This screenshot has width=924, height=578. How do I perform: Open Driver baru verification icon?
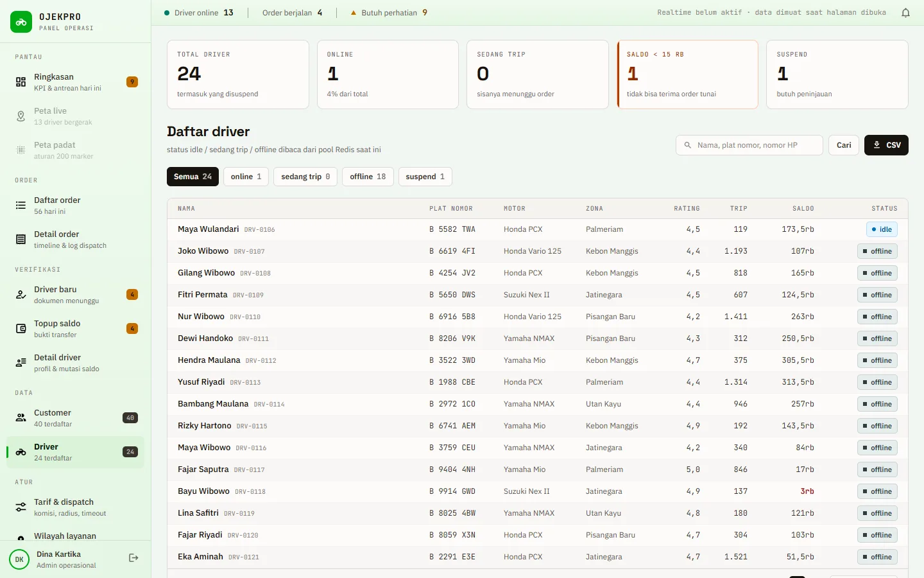tap(21, 295)
